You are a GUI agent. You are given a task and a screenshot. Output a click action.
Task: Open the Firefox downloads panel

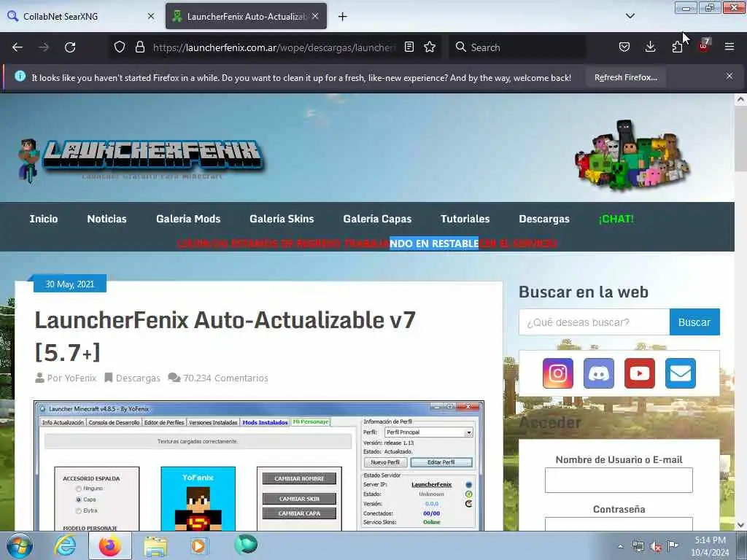click(650, 47)
